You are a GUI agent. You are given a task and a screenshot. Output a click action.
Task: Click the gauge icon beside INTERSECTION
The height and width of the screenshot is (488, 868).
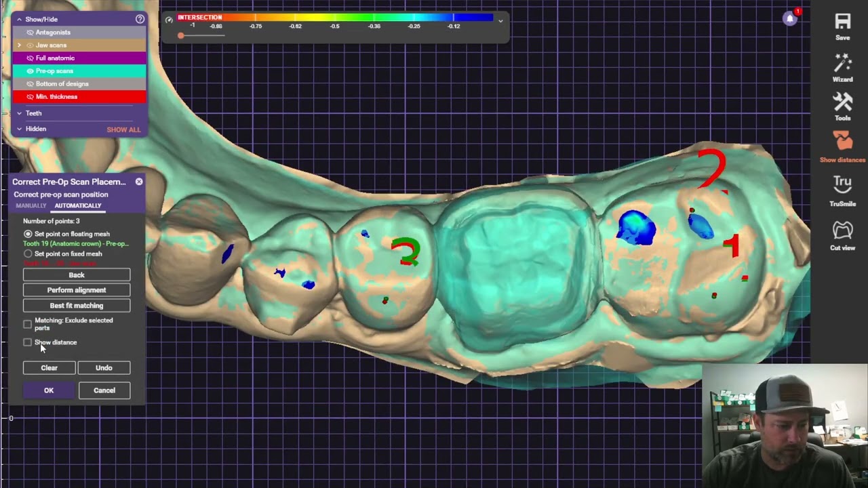coord(169,20)
